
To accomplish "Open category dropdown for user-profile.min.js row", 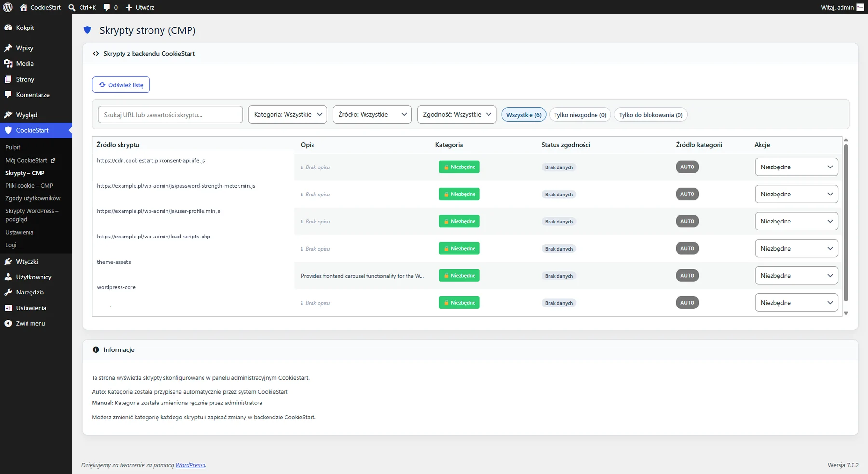I will (796, 221).
